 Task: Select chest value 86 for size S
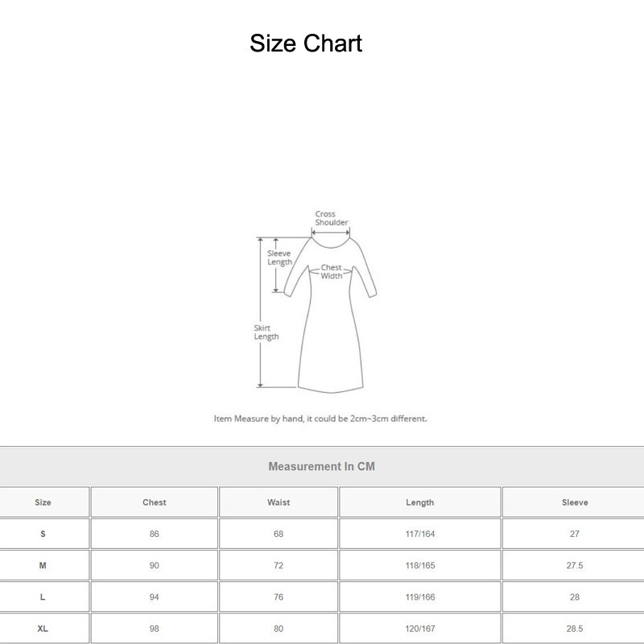pyautogui.click(x=153, y=533)
